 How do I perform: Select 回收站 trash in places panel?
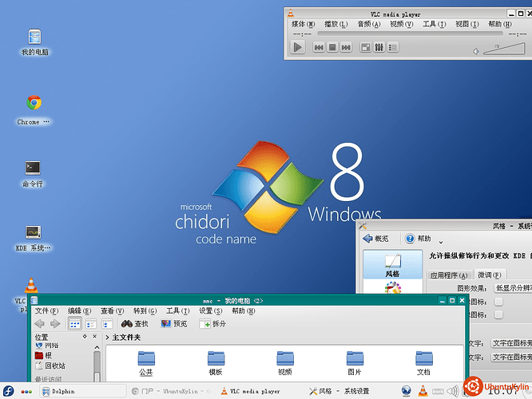[x=50, y=365]
